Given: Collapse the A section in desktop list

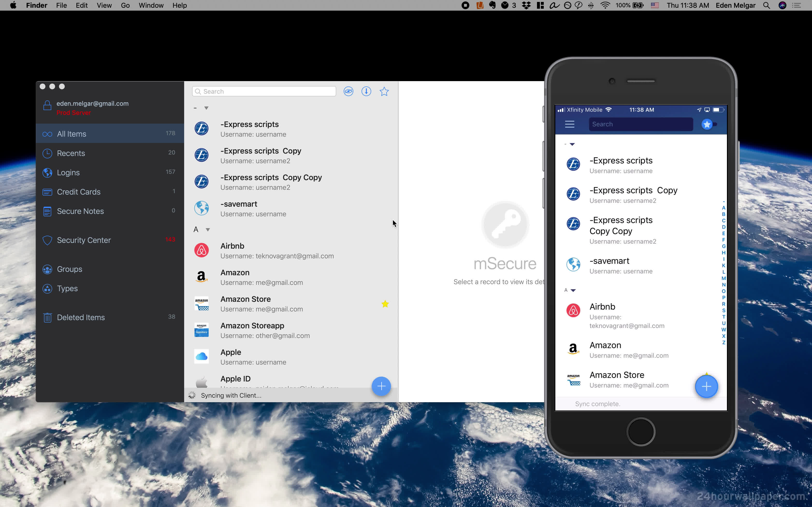Looking at the screenshot, I should pos(208,230).
